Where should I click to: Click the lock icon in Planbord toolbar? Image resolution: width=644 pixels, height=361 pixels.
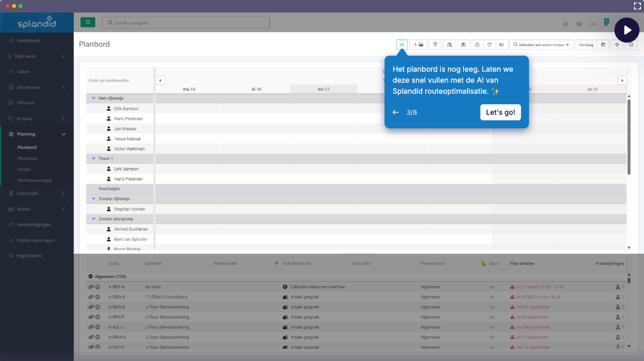pyautogui.click(x=477, y=45)
